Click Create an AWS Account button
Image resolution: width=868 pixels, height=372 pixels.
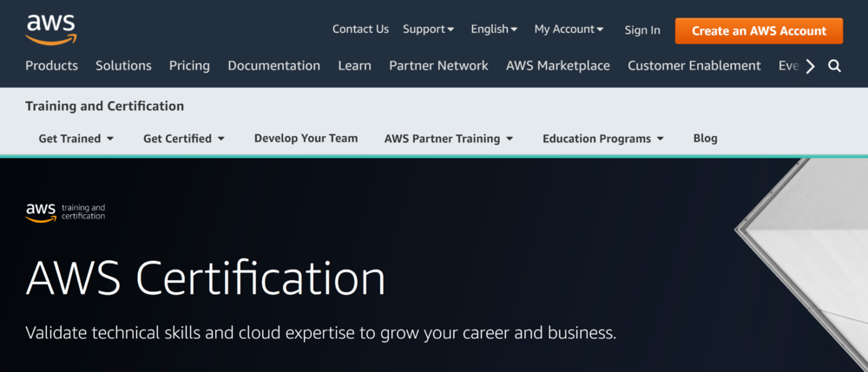pos(759,30)
